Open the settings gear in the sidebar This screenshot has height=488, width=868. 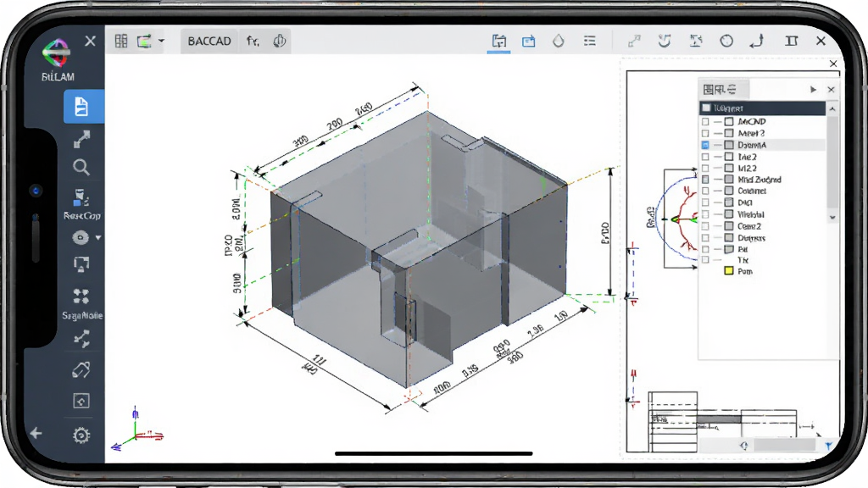81,435
